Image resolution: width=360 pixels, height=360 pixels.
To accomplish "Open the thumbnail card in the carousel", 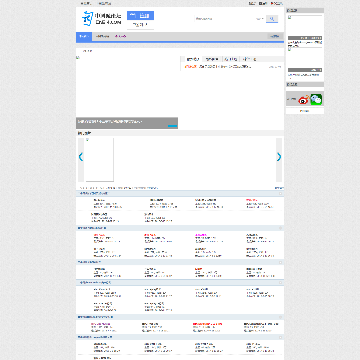I will click(x=99, y=160).
